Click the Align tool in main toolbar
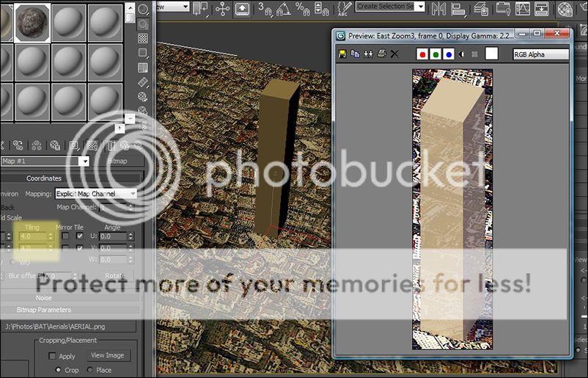The width and height of the screenshot is (588, 378). pos(460,8)
